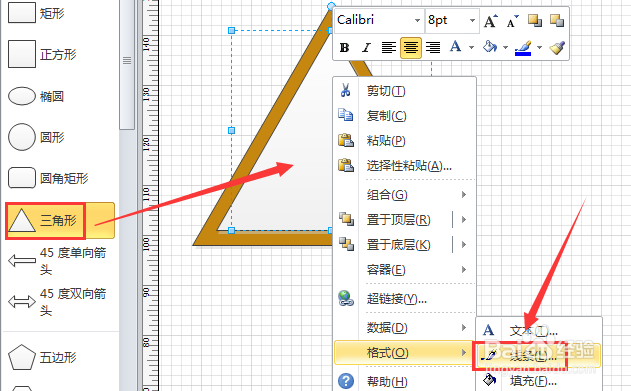Viewport: 631px width, 391px height.
Task: Choose 剪切(T) from the context menu
Action: click(405, 91)
